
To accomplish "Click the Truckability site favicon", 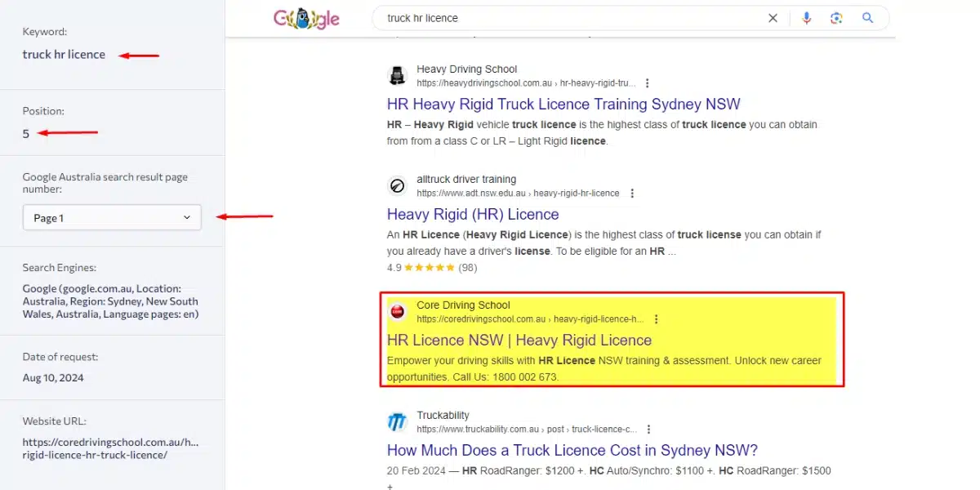I will pos(397,422).
